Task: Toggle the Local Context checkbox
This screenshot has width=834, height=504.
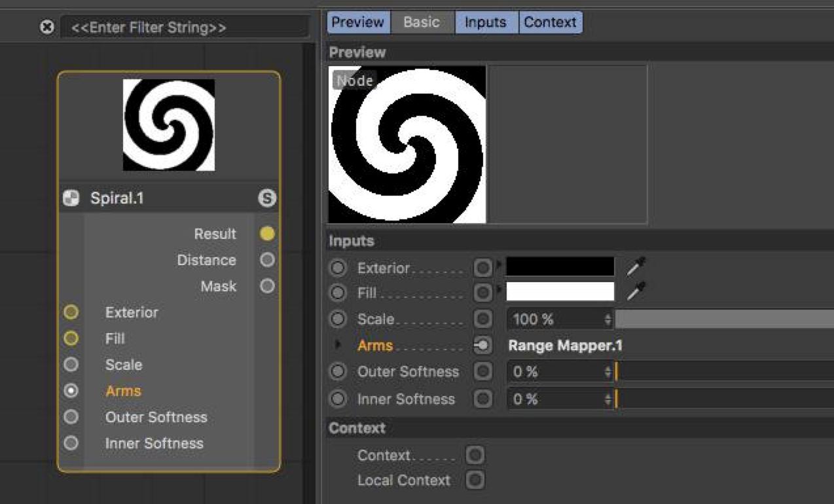Action: [475, 480]
